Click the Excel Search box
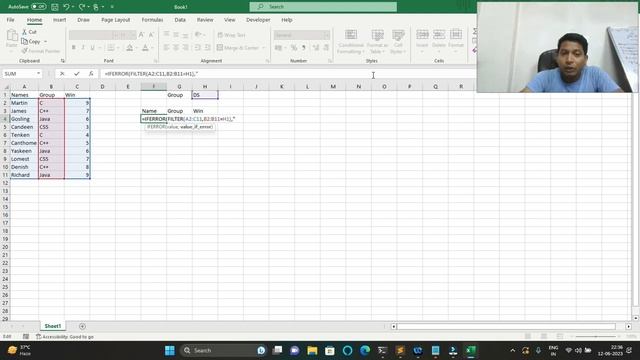The image size is (640, 360). [x=323, y=7]
